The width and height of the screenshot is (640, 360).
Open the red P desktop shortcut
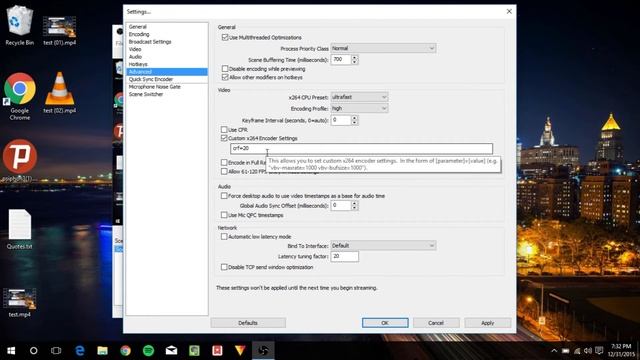20,160
